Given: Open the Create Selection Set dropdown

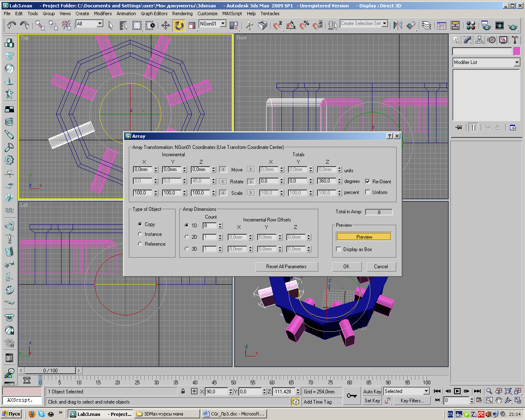Looking at the screenshot, I should coord(385,24).
